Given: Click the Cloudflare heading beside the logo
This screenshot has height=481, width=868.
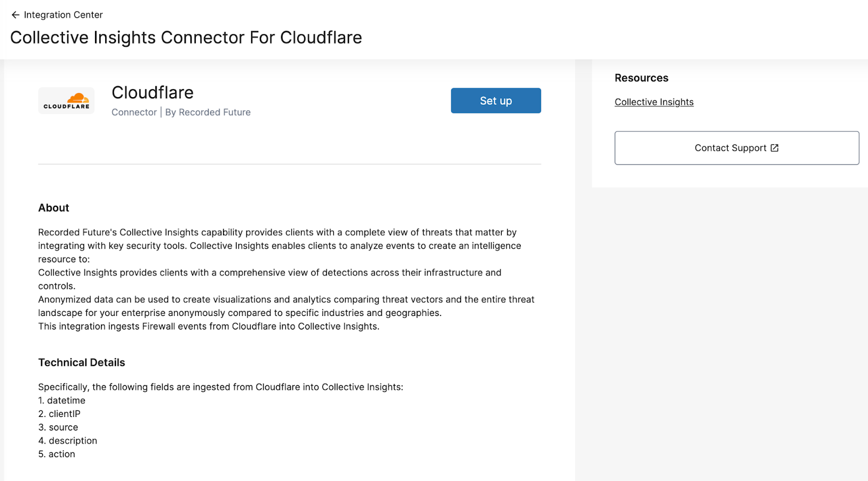Looking at the screenshot, I should (x=152, y=92).
